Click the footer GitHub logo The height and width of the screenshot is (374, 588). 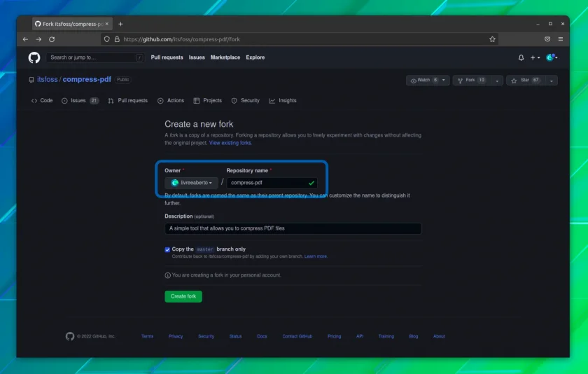tap(70, 336)
